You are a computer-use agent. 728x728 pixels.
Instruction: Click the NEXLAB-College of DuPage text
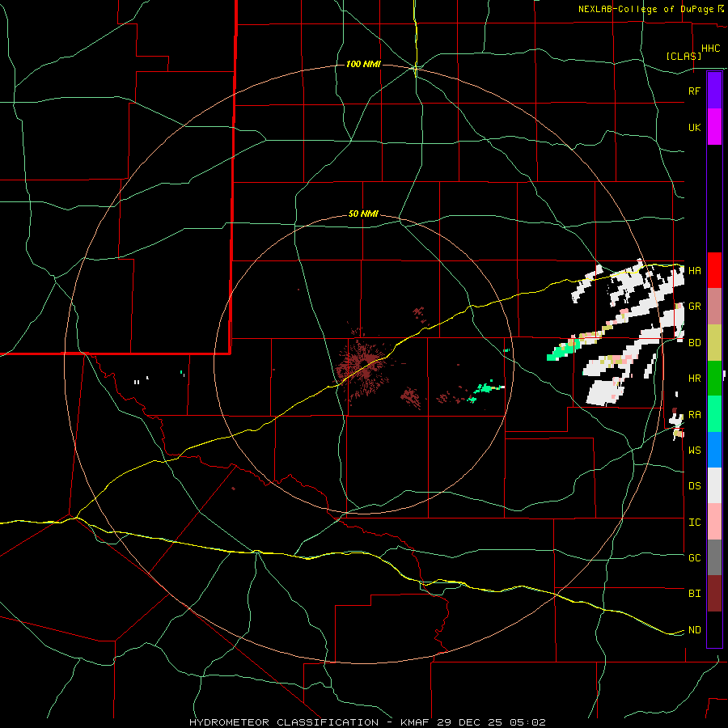coord(647,9)
